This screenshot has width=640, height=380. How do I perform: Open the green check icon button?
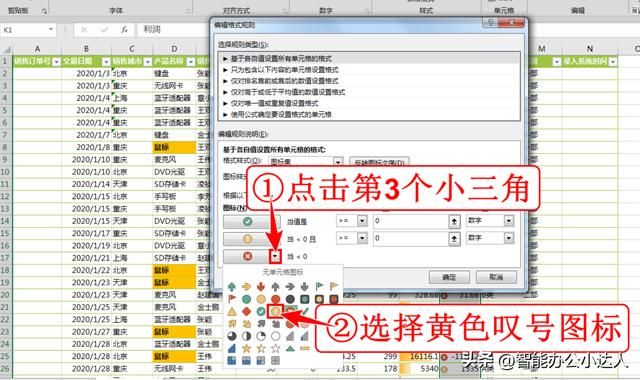(x=247, y=222)
